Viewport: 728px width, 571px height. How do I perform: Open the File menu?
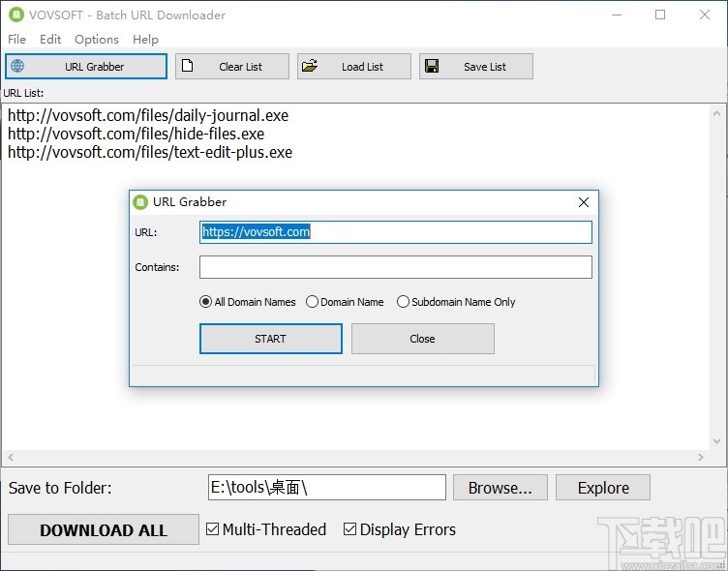point(16,40)
